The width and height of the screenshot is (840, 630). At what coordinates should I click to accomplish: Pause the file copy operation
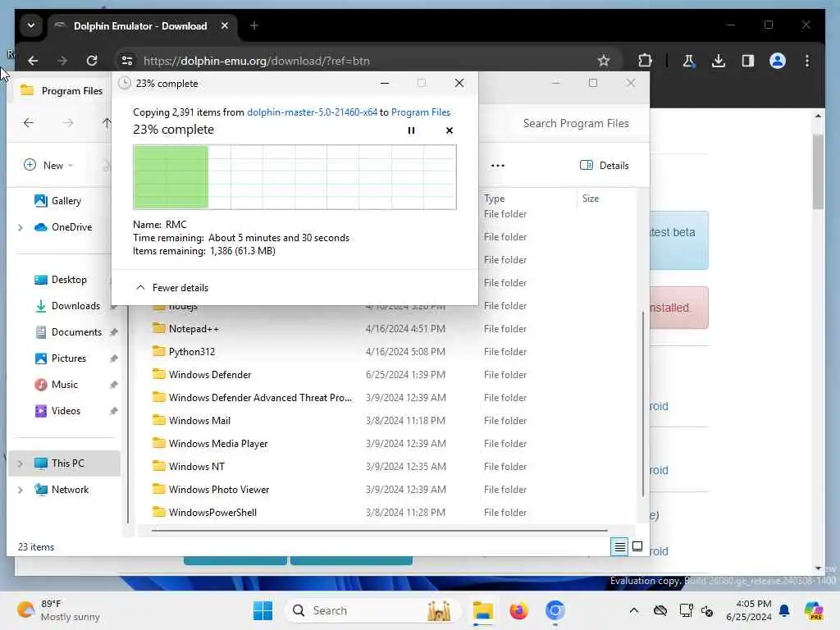tap(411, 130)
